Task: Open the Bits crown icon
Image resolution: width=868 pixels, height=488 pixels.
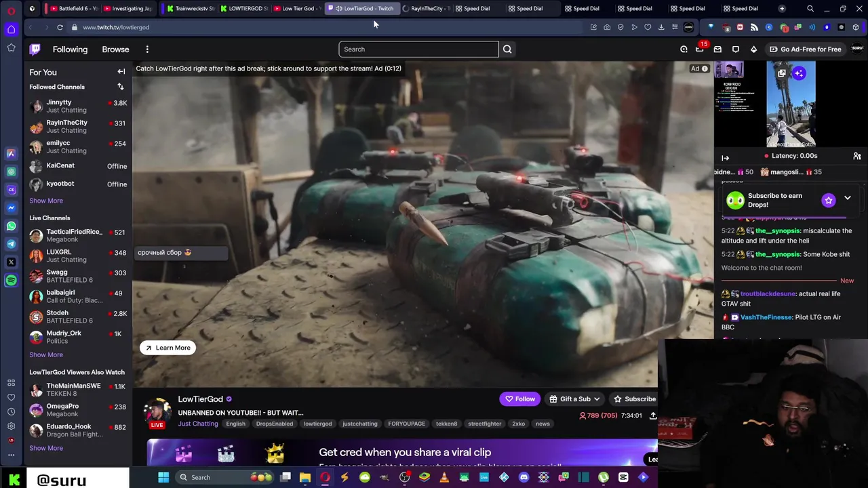Action: (753, 49)
